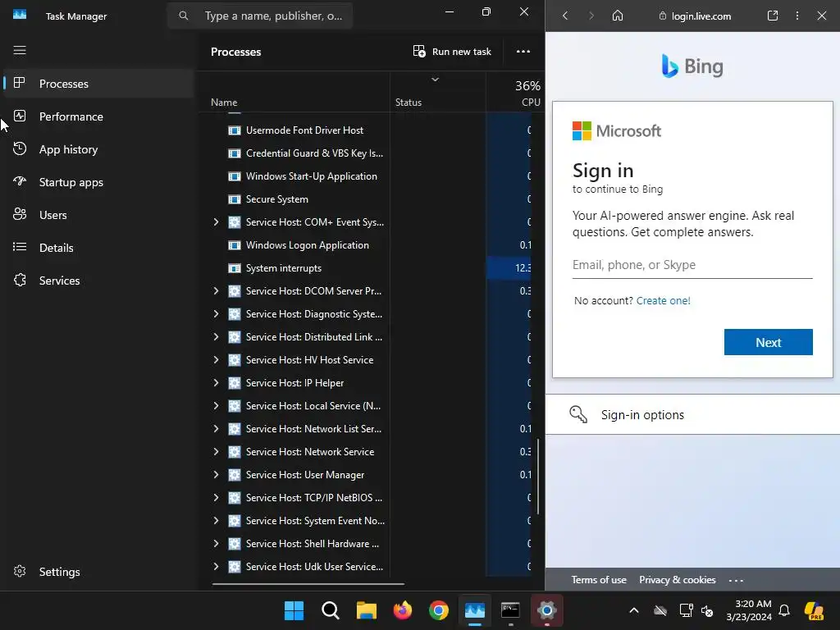Open the Terms of use link

(598, 580)
